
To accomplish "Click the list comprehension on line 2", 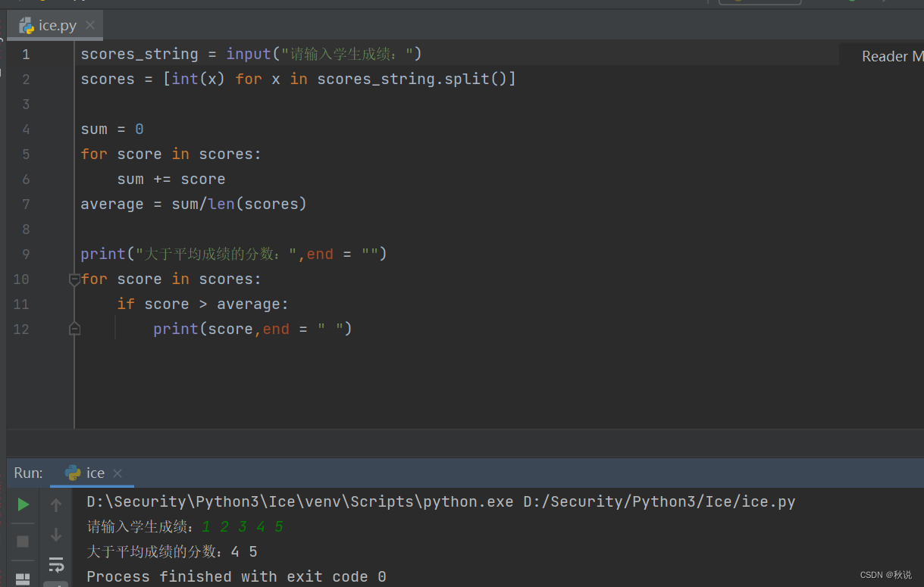I will 340,80.
